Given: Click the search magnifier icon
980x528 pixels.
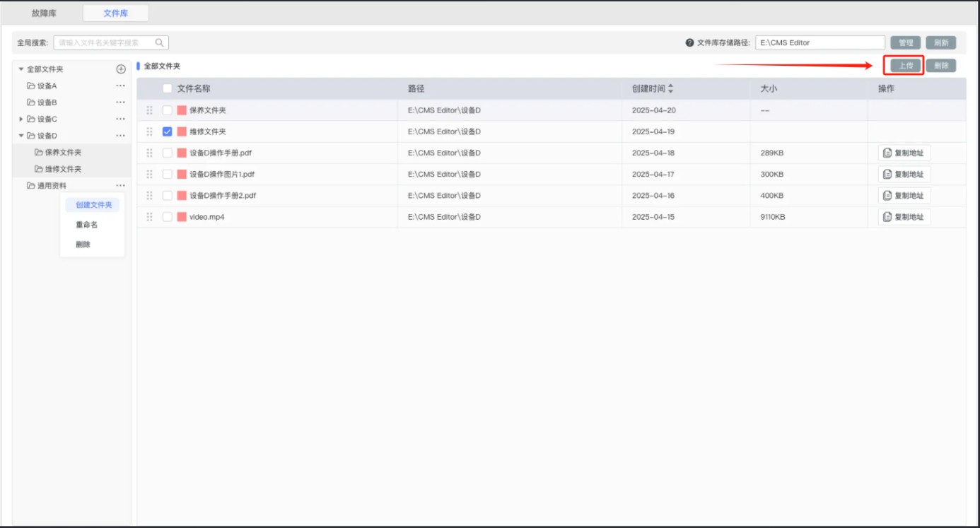Looking at the screenshot, I should (x=160, y=42).
